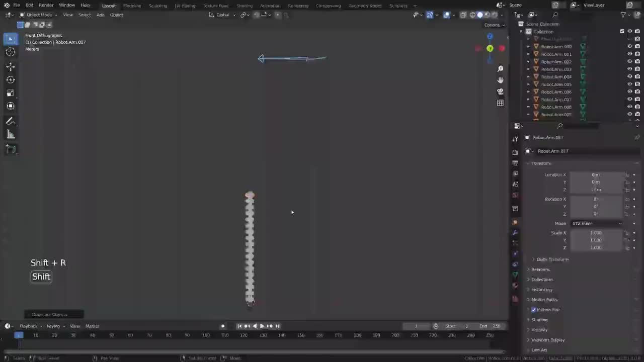Screen dimensions: 644x362
Task: Click the green Y axis gizmo dot
Action: pyautogui.click(x=490, y=49)
